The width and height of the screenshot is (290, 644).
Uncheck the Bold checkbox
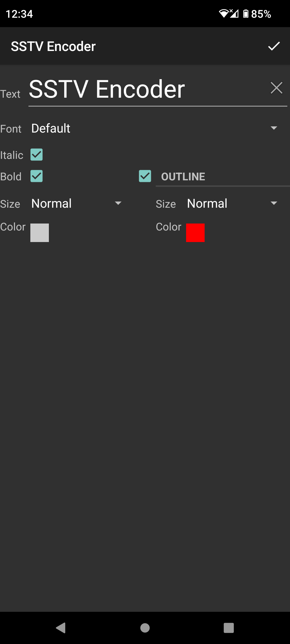click(37, 176)
